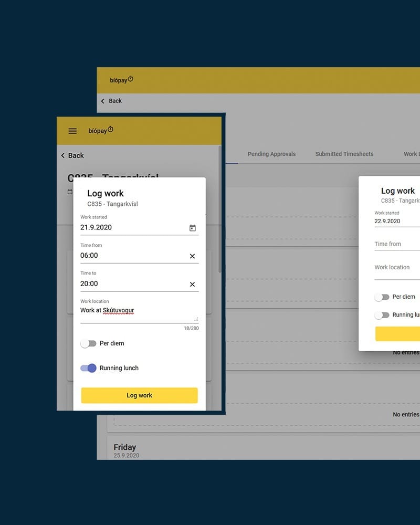Toggle Running lunch in desktop dialog
Image resolution: width=420 pixels, height=525 pixels.
point(382,315)
